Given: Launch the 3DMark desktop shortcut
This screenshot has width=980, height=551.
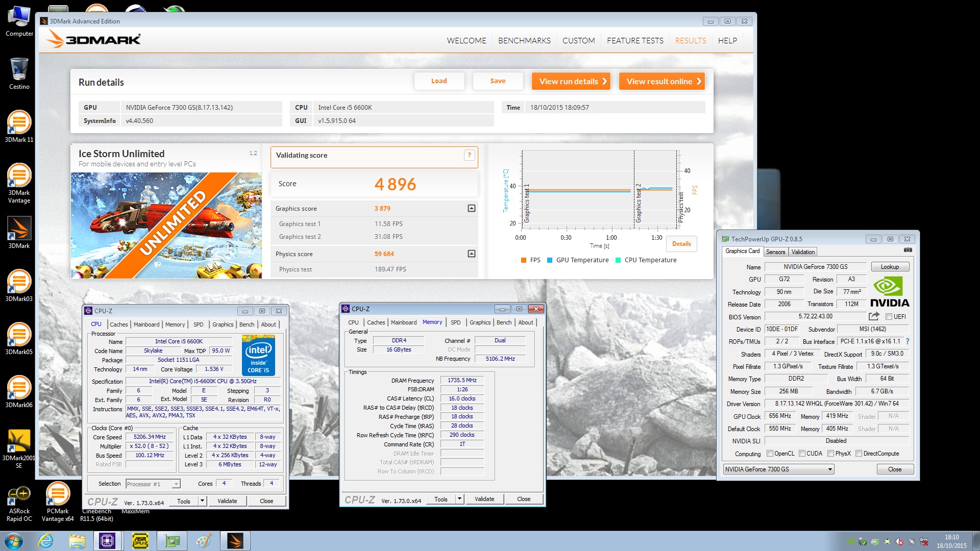Looking at the screenshot, I should click(x=19, y=233).
